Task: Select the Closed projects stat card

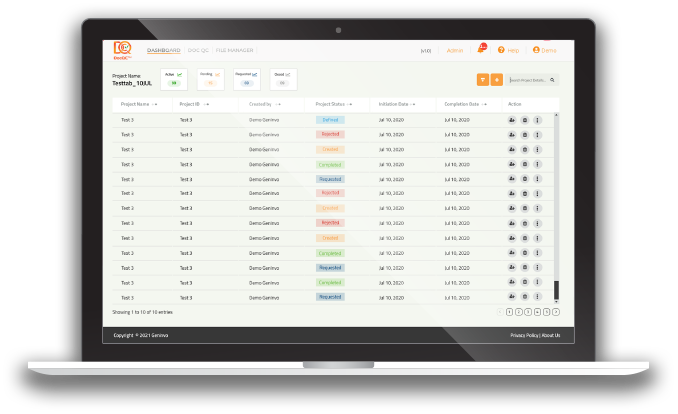Action: [x=283, y=79]
